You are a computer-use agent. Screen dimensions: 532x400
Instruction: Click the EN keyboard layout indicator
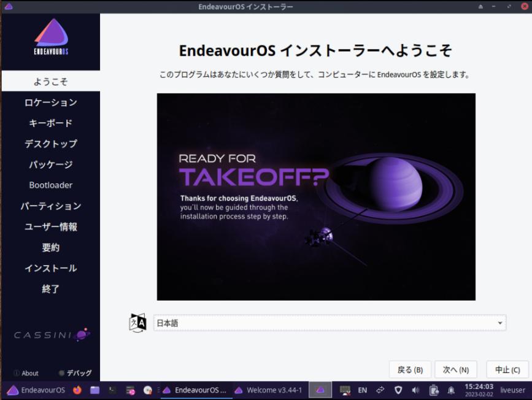click(x=363, y=390)
